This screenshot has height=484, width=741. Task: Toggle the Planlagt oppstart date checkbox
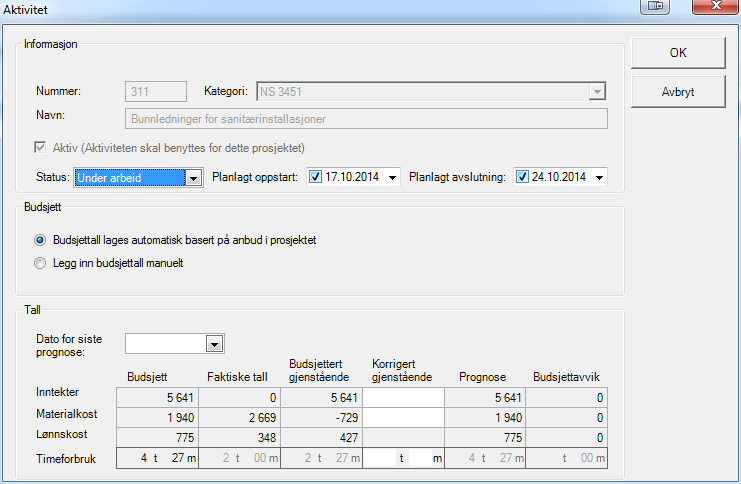315,177
